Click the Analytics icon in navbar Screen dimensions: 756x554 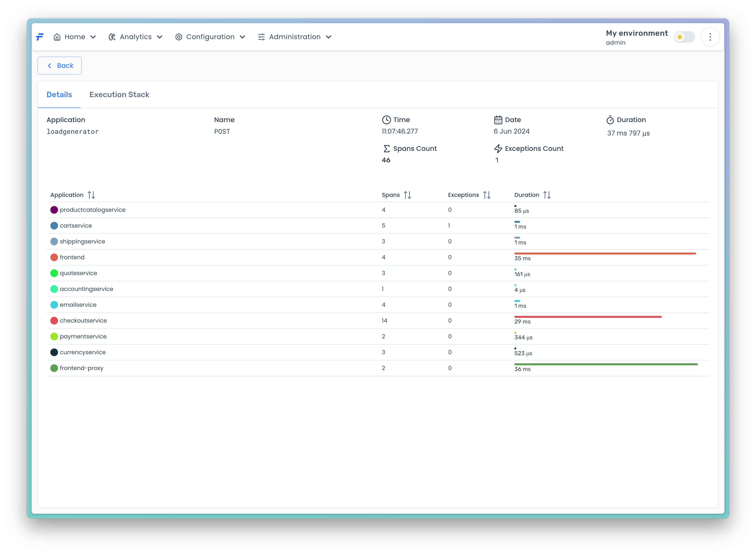112,37
